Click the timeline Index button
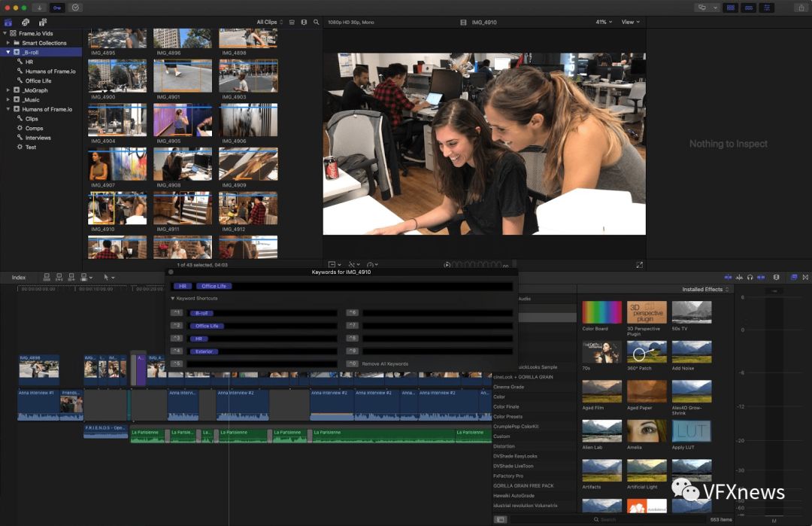 coord(19,278)
